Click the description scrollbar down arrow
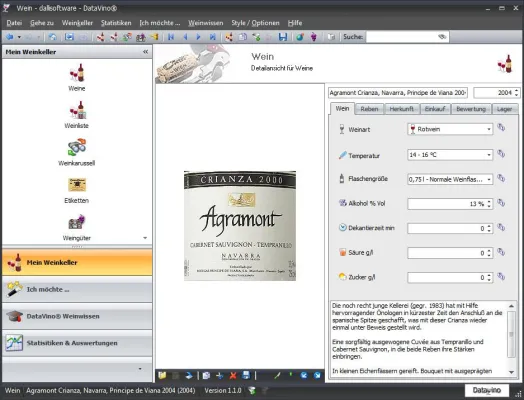 511,372
